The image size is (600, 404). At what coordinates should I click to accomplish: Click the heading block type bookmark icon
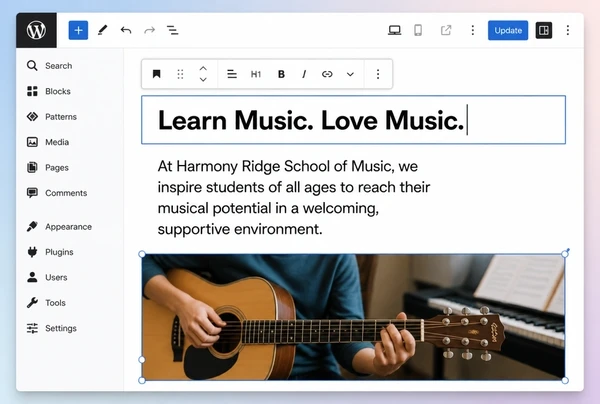tap(157, 74)
